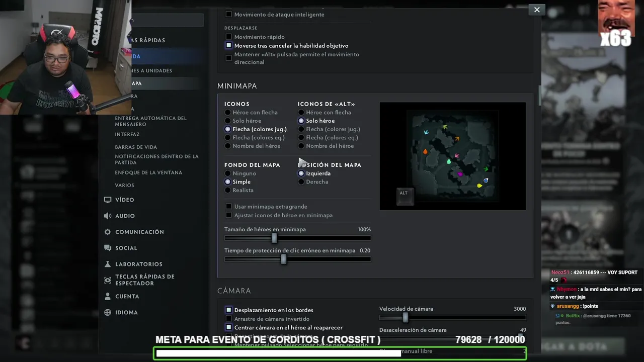Adjust Velocidad de cámara slider
Screen dimensions: 644x362
point(406,317)
